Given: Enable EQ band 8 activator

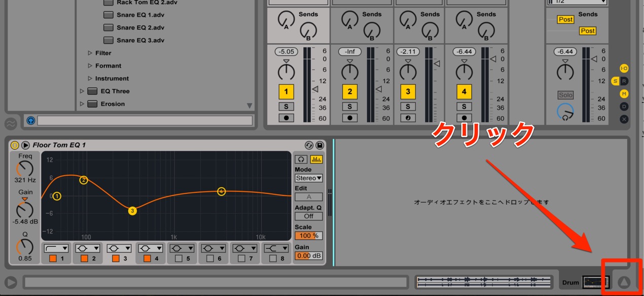Looking at the screenshot, I should (x=273, y=258).
